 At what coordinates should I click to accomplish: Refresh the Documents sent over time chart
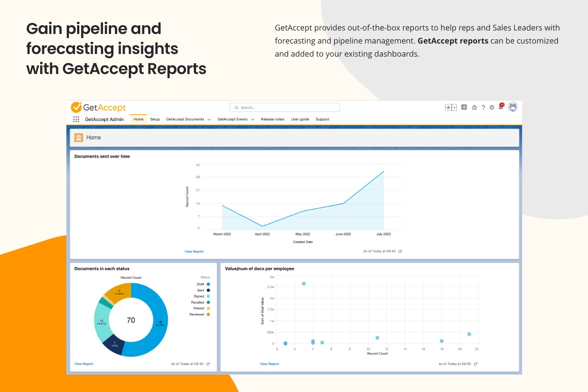(x=400, y=251)
